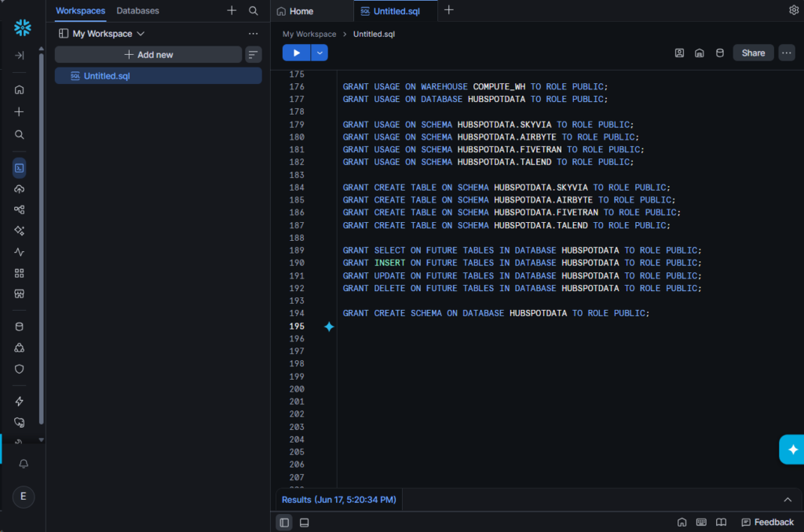Click plus icon in Workspaces panel header
This screenshot has height=532, width=804.
click(232, 10)
